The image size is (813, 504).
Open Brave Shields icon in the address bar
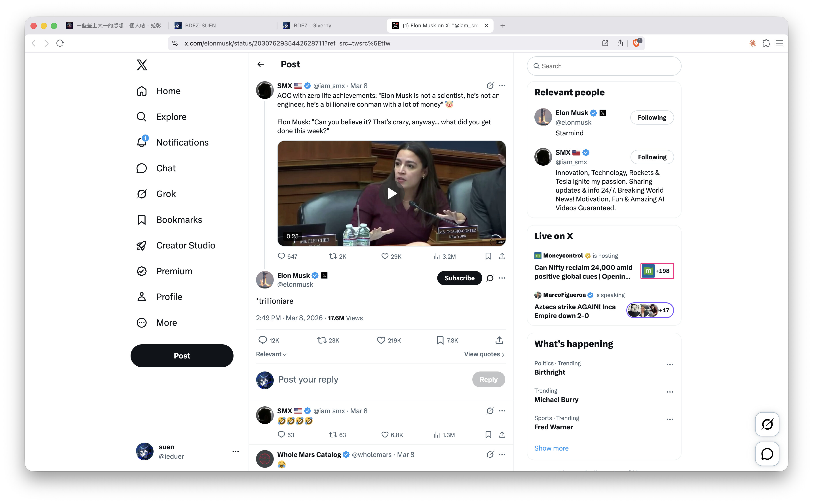coord(636,43)
